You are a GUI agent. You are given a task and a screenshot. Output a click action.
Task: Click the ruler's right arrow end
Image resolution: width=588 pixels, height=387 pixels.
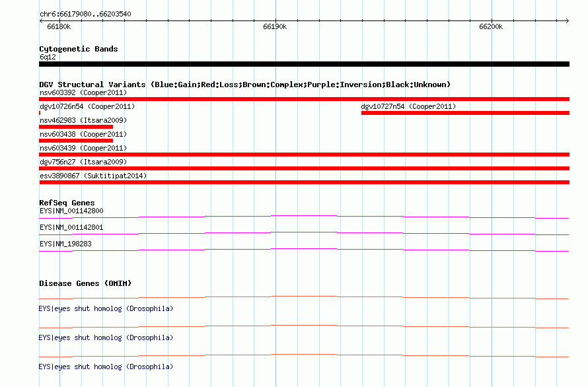[568, 20]
